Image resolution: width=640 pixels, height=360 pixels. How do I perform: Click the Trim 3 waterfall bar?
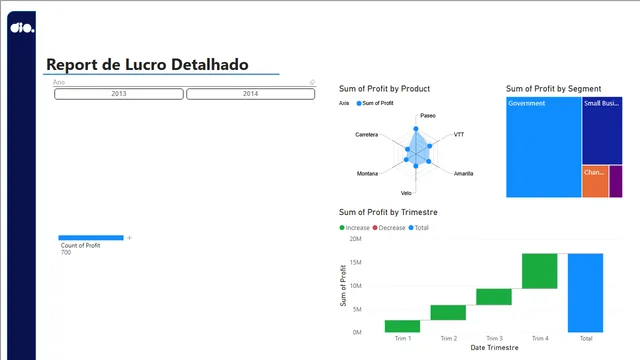click(494, 297)
